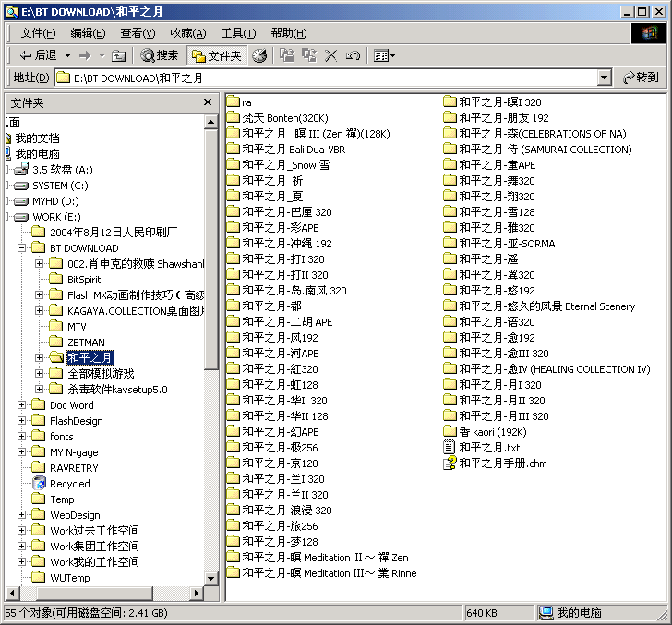Viewport: 672px width, 625px height.
Task: Open the 文件(F) menu
Action: coord(38,33)
